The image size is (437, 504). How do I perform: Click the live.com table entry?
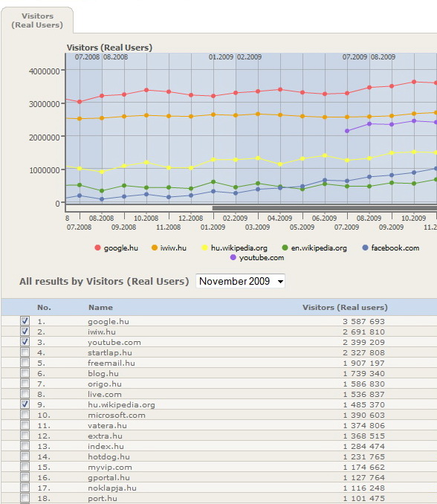pyautogui.click(x=105, y=394)
